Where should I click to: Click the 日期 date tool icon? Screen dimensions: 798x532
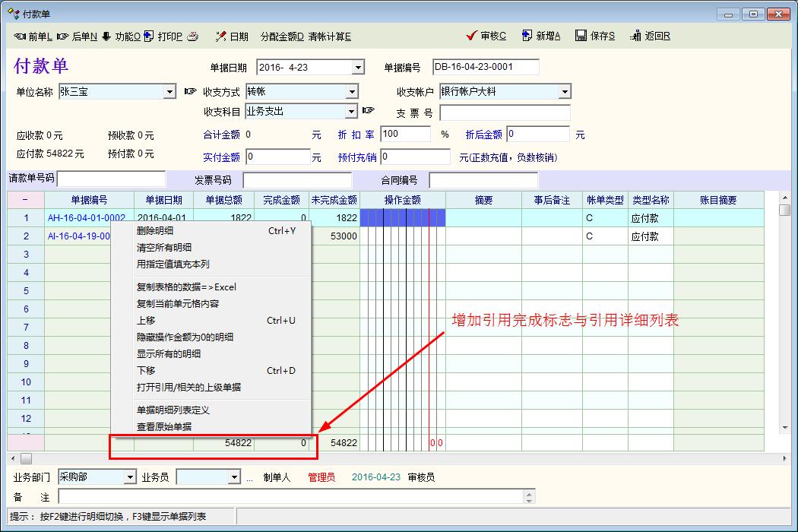click(x=221, y=36)
